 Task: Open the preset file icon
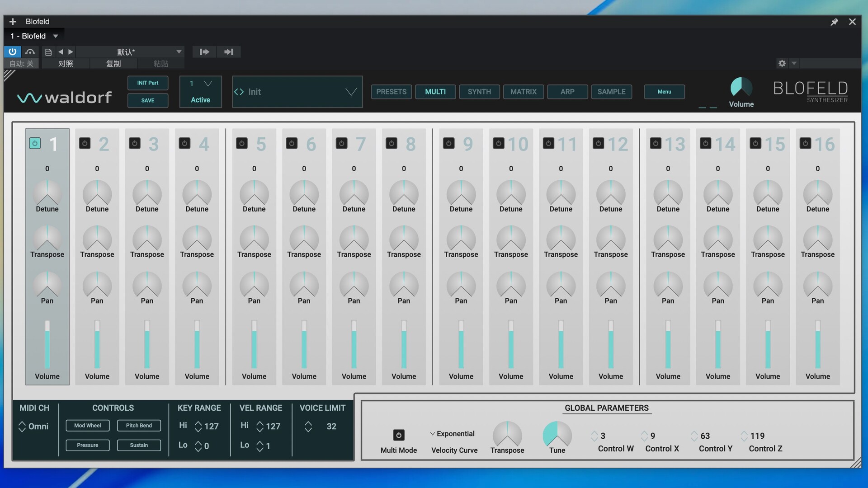click(48, 52)
